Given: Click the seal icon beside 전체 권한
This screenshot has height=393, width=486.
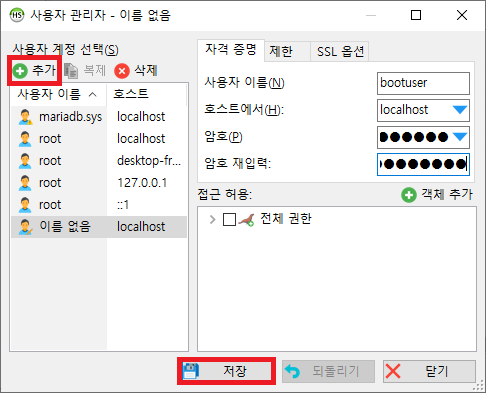Looking at the screenshot, I should tap(247, 220).
